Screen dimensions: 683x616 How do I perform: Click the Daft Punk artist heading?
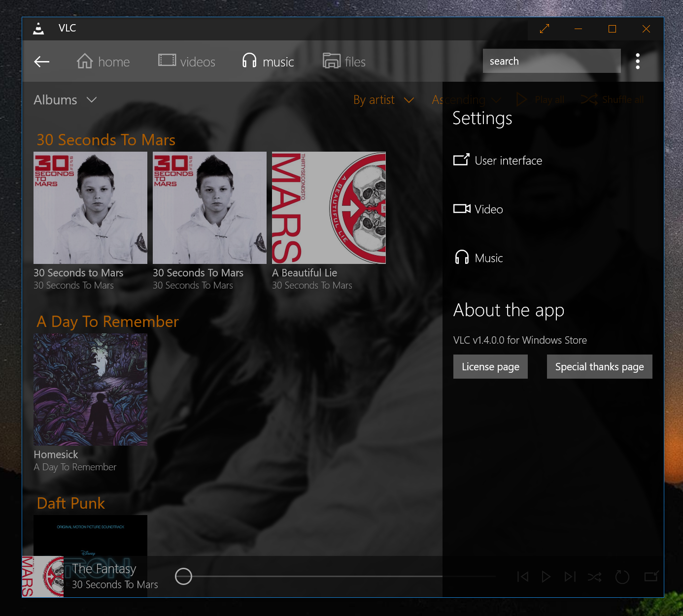click(71, 503)
